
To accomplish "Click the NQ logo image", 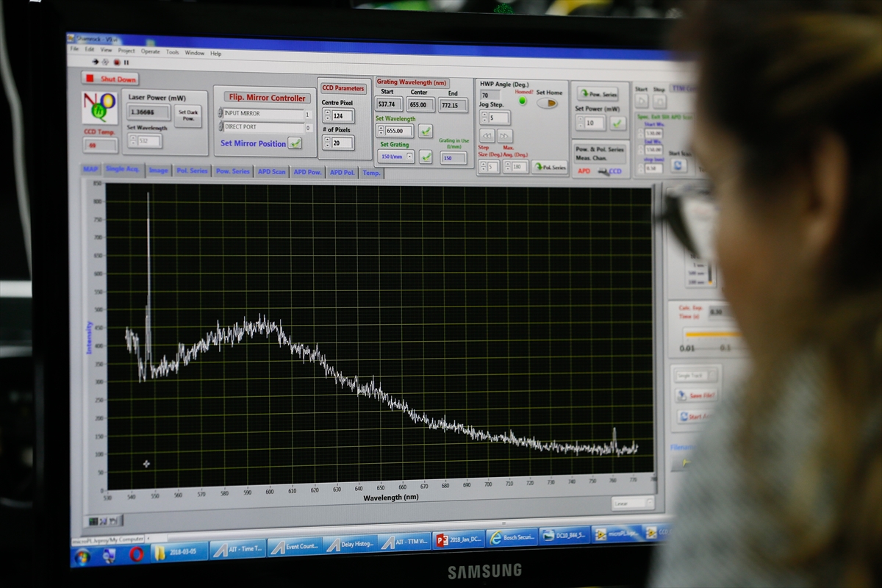I will pyautogui.click(x=99, y=107).
